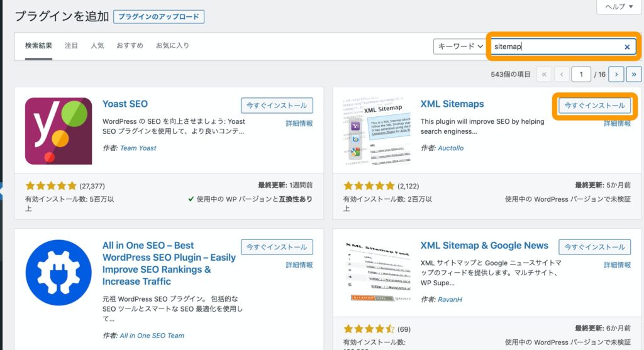644x350 pixels.
Task: Click the XML Sitemaps 最終更新: 5か月前 text
Action: pyautogui.click(x=603, y=185)
